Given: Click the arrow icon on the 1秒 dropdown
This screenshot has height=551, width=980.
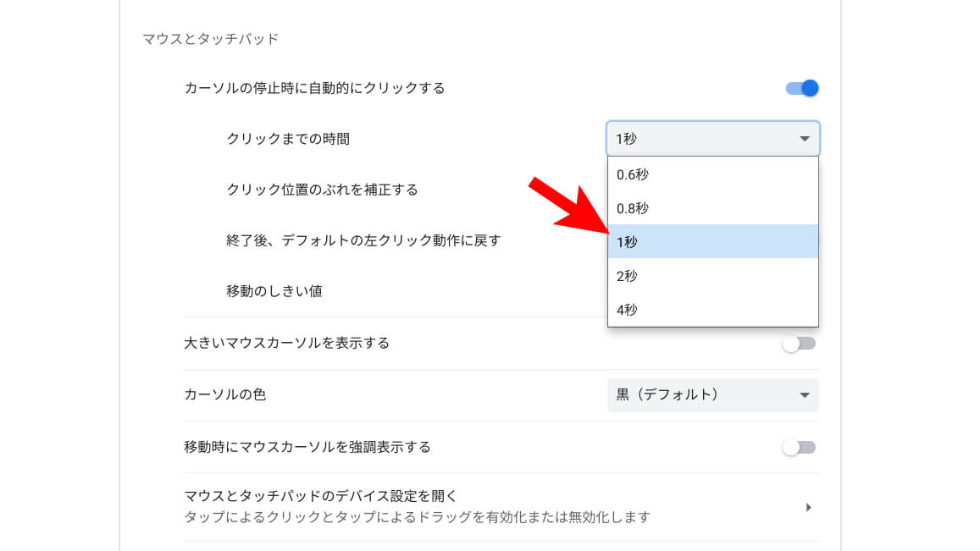Looking at the screenshot, I should click(x=805, y=139).
